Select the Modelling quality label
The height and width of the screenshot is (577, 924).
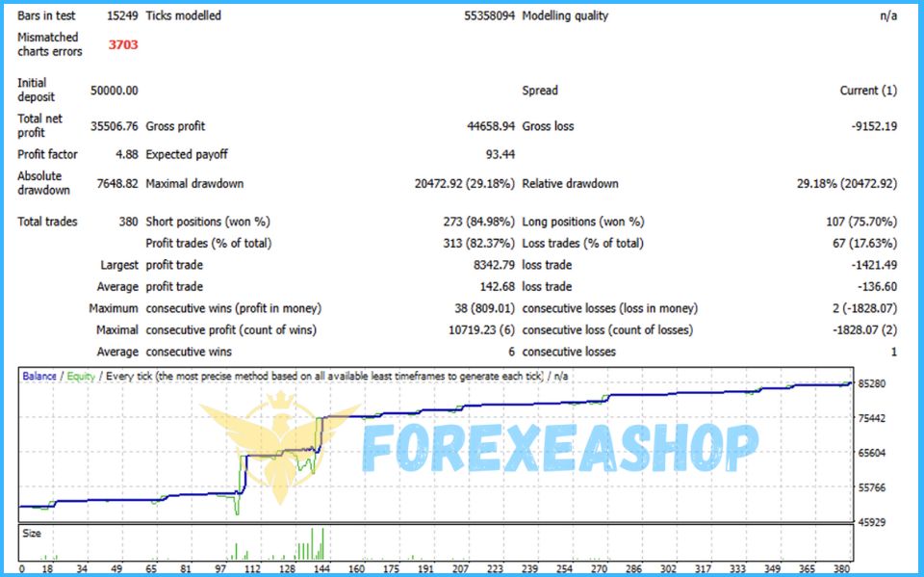[x=565, y=16]
